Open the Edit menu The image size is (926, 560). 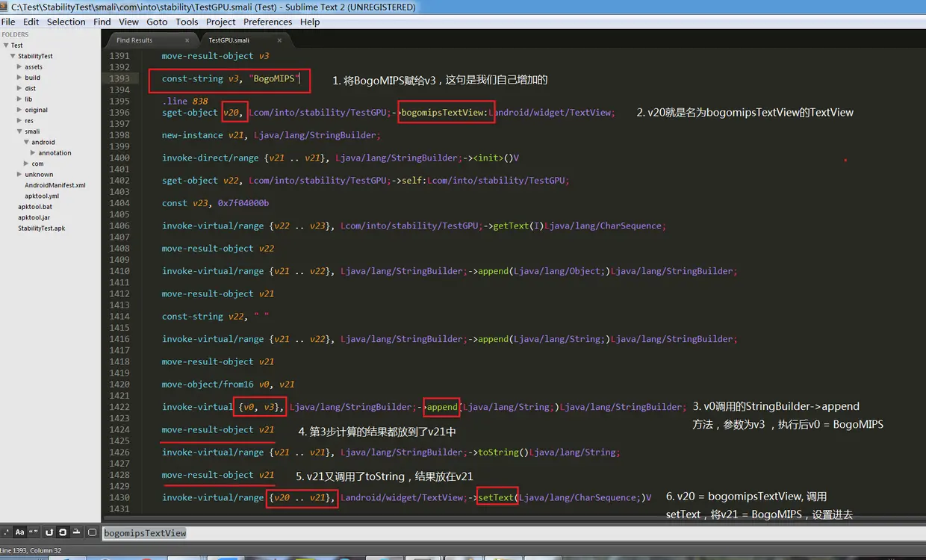click(x=31, y=22)
